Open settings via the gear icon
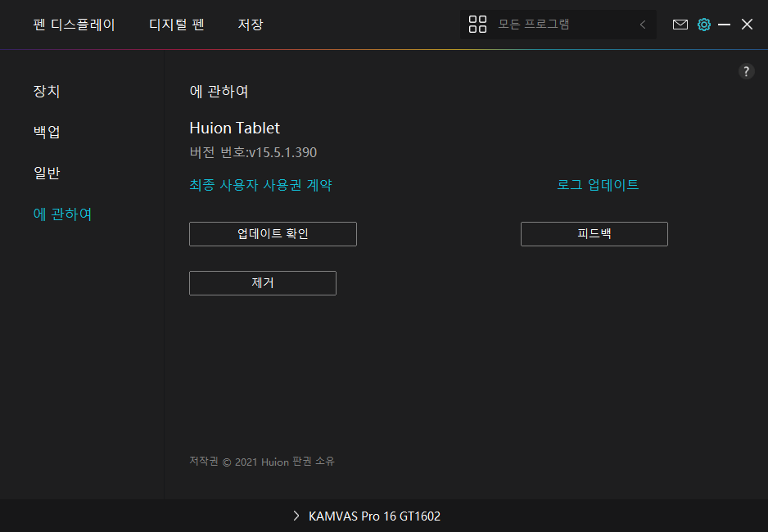The image size is (768, 532). coord(704,25)
